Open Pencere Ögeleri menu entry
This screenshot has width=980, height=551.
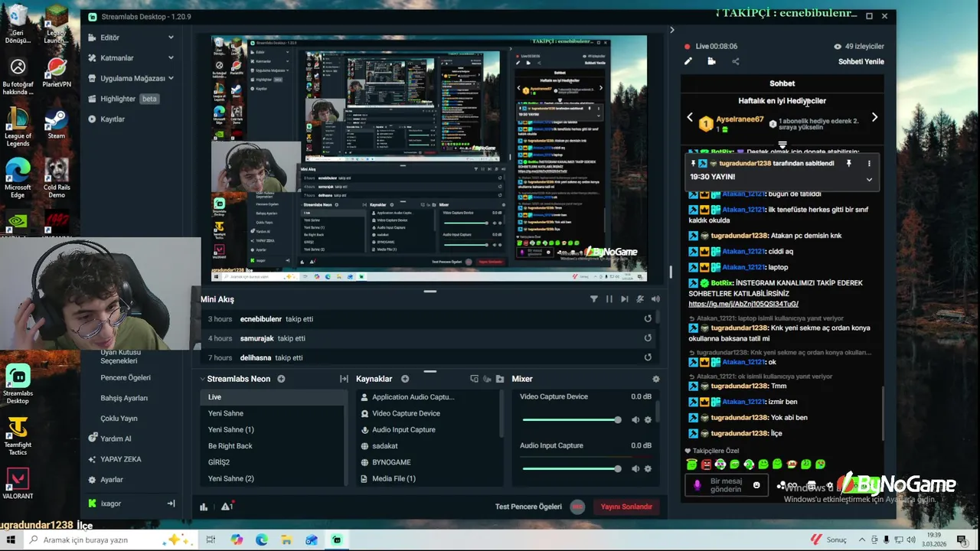(126, 377)
